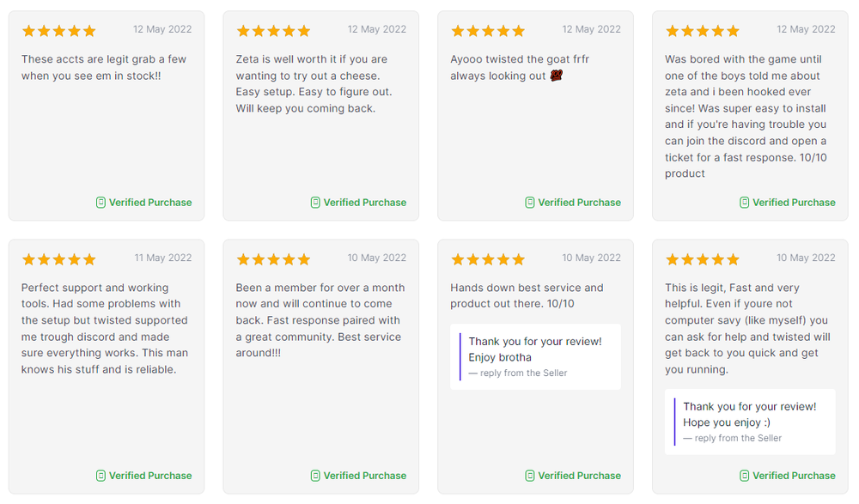
Task: Click star rating on "Zeta is well worth" review
Action: click(273, 31)
